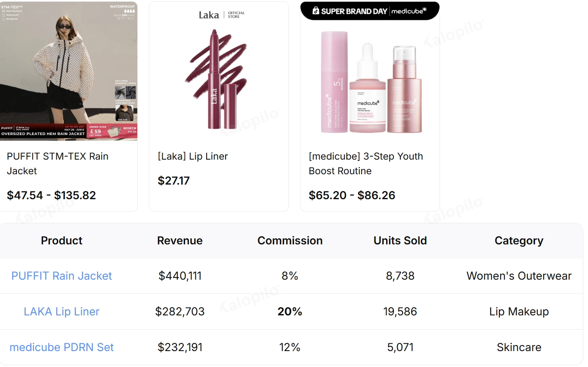
Task: Open the LAKA Lip Liner table link
Action: pos(62,311)
